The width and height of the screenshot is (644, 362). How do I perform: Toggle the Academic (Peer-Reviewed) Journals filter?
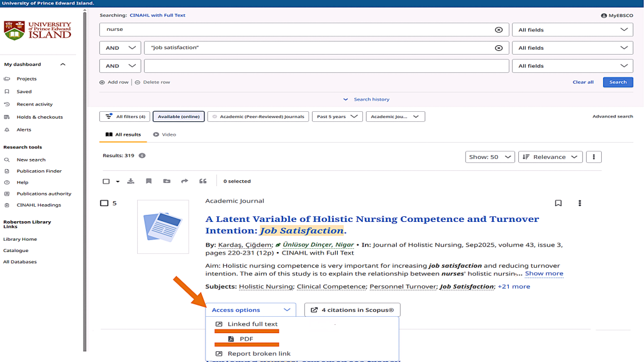[x=258, y=116]
